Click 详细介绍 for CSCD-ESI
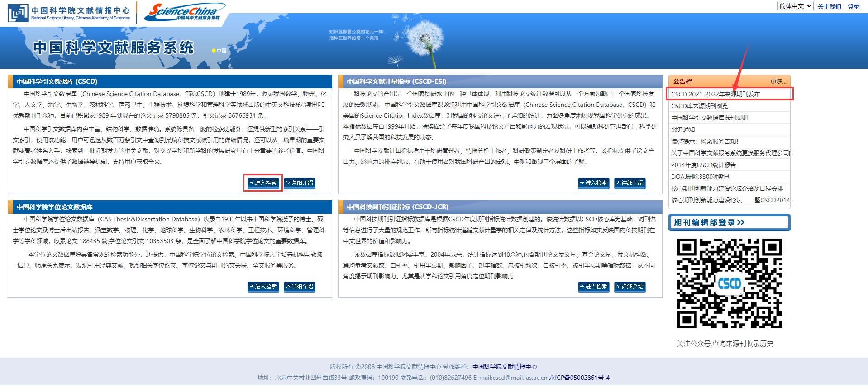Viewport: 868px width, 388px height. click(630, 183)
